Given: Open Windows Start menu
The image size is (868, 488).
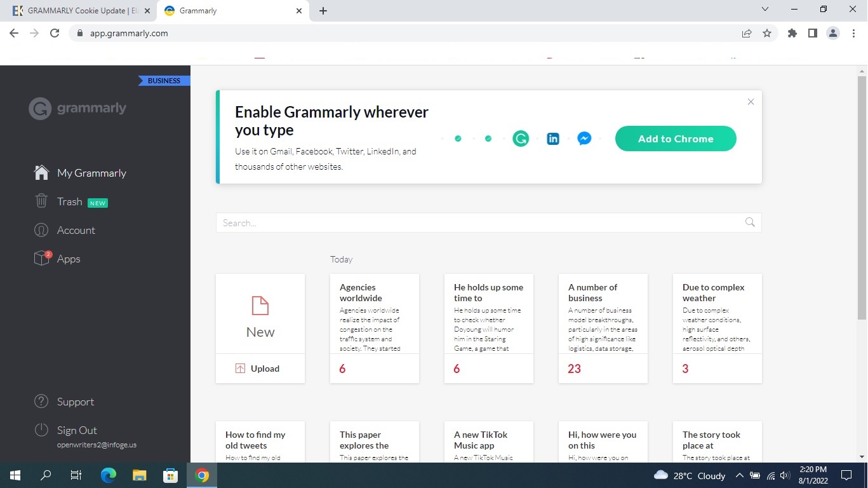Looking at the screenshot, I should click(15, 475).
